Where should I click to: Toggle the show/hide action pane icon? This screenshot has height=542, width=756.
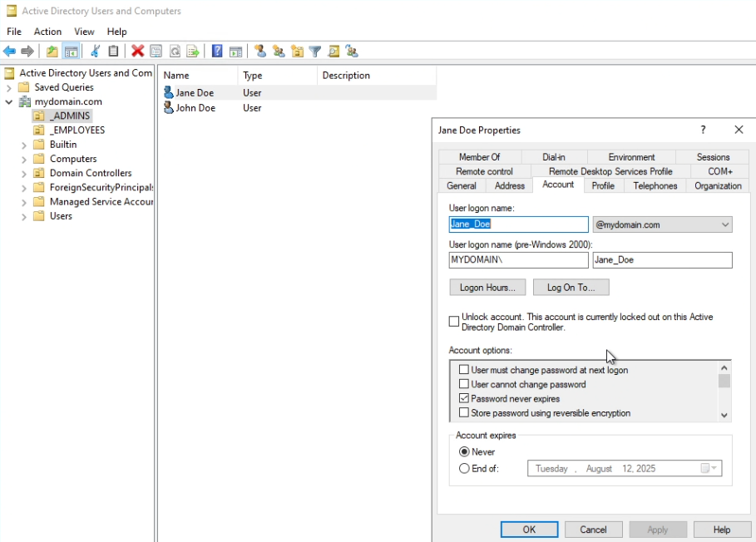pos(235,51)
